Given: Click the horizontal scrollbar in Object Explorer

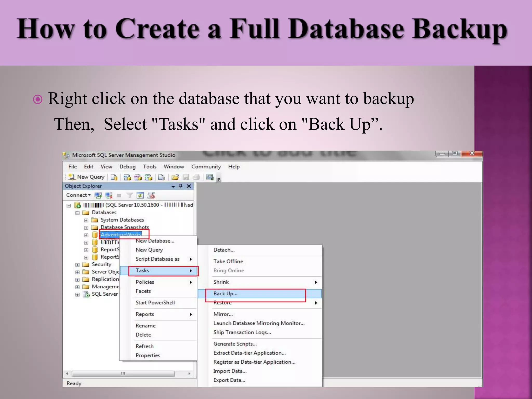Looking at the screenshot, I should (123, 374).
